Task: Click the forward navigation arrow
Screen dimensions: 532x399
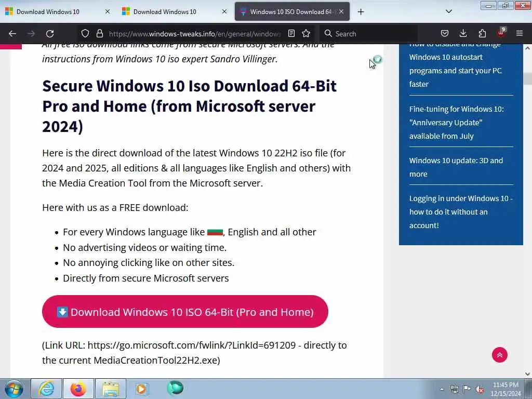Action: pos(31,34)
